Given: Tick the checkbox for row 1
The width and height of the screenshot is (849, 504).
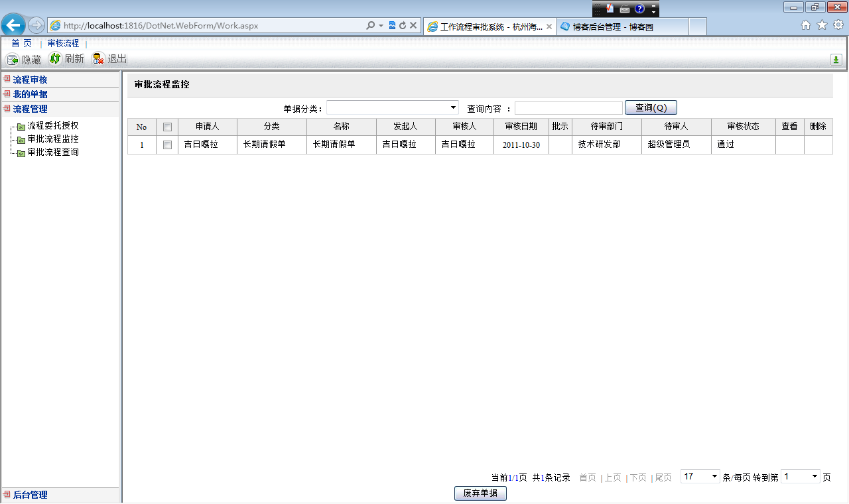Looking at the screenshot, I should (x=167, y=145).
